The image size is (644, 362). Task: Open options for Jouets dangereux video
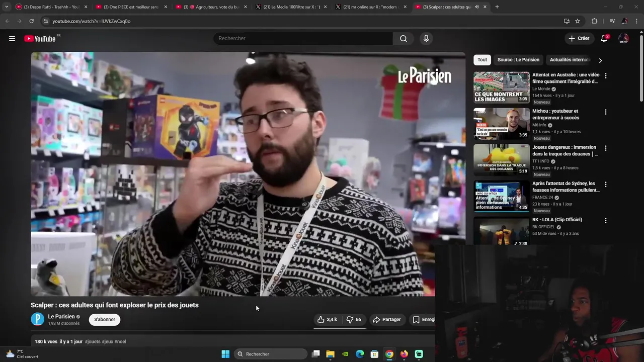pyautogui.click(x=605, y=148)
